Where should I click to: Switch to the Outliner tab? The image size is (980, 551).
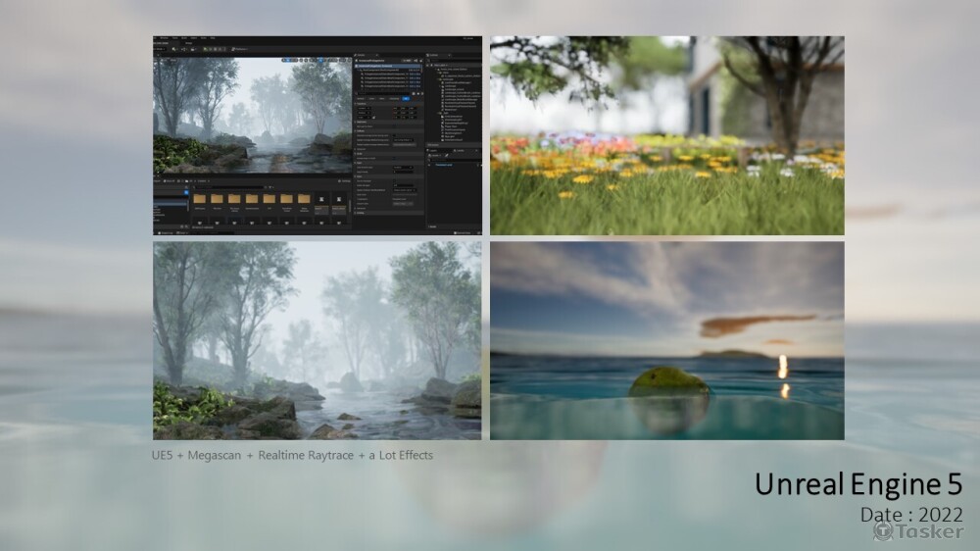[x=436, y=55]
